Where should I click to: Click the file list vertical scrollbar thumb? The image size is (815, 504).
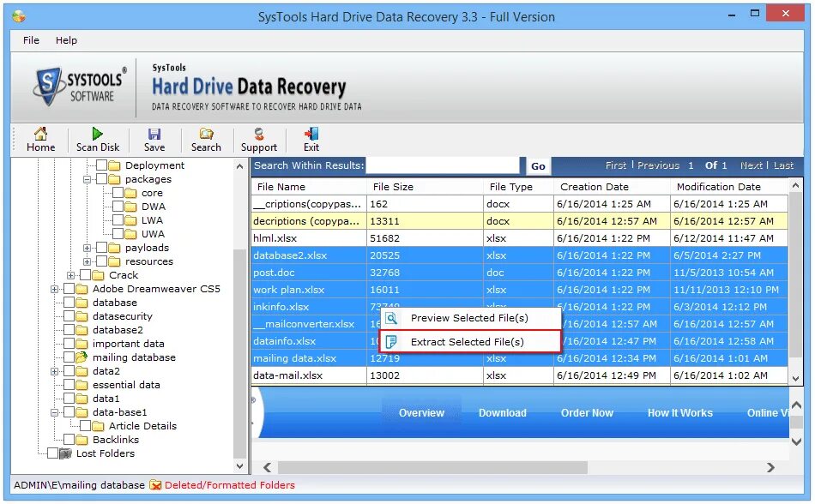point(795,275)
